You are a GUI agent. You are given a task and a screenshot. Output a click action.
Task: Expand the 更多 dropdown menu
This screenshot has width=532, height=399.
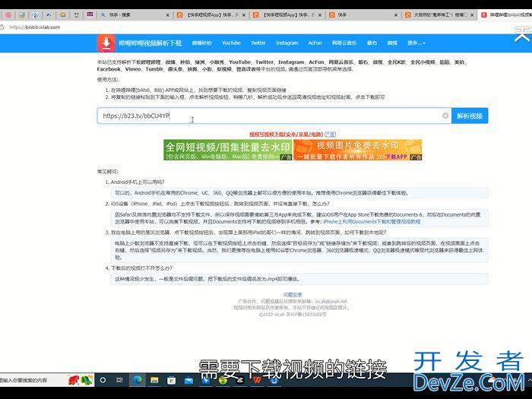pos(416,43)
